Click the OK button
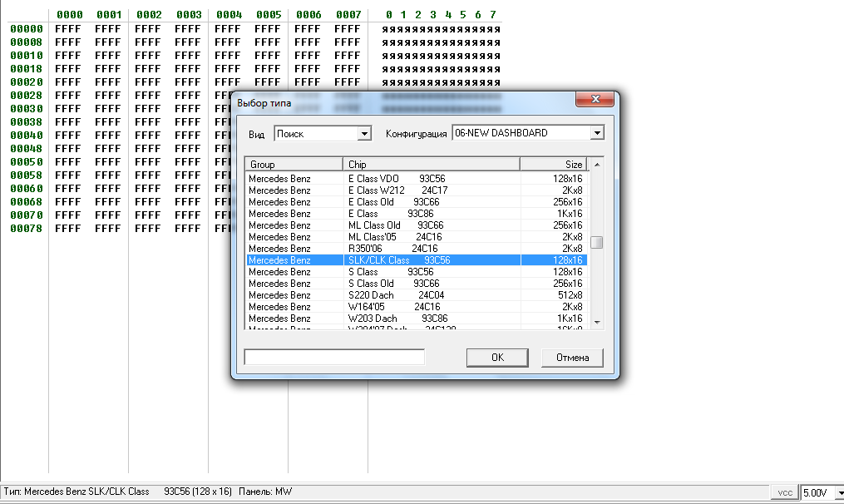844x504 pixels. [497, 358]
